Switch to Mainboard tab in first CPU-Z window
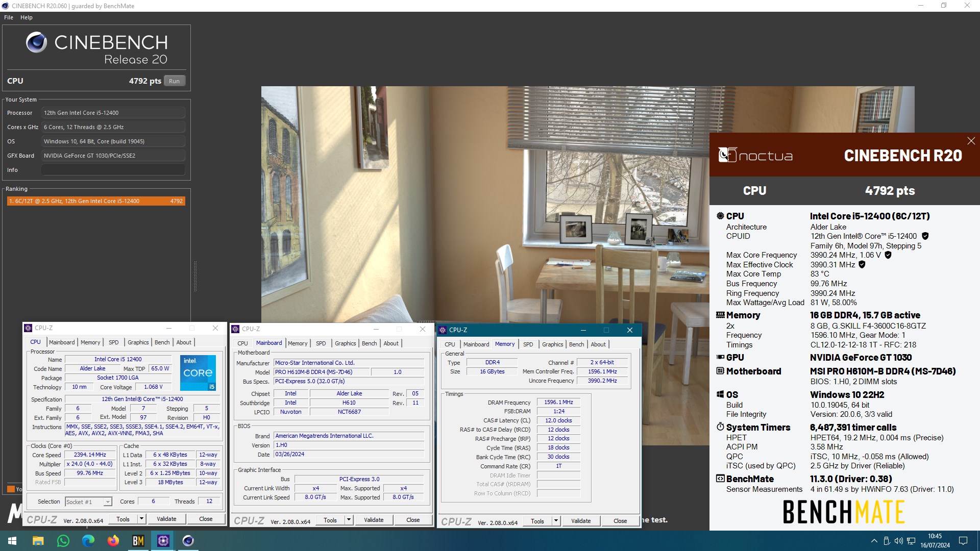 62,342
